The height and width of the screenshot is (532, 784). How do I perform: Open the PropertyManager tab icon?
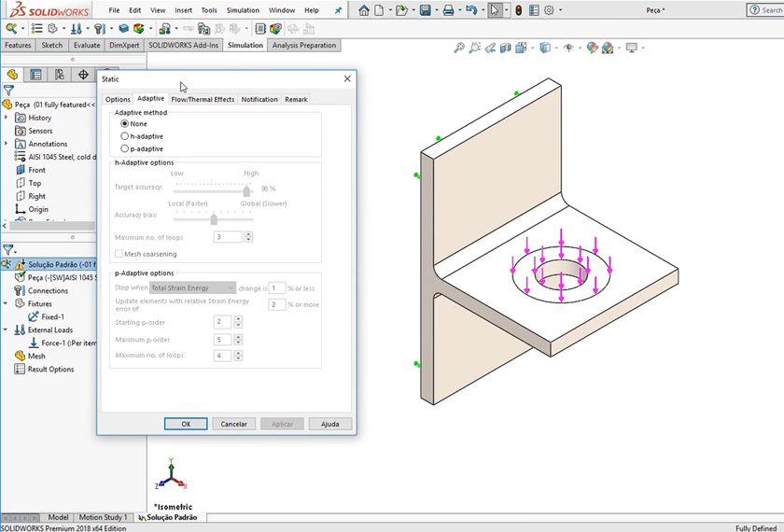[x=36, y=75]
